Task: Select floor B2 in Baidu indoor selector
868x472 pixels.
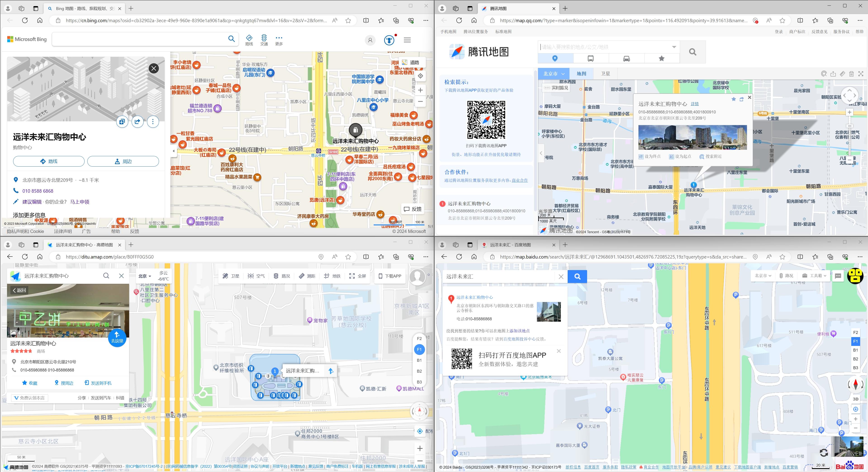Action: coord(856,359)
